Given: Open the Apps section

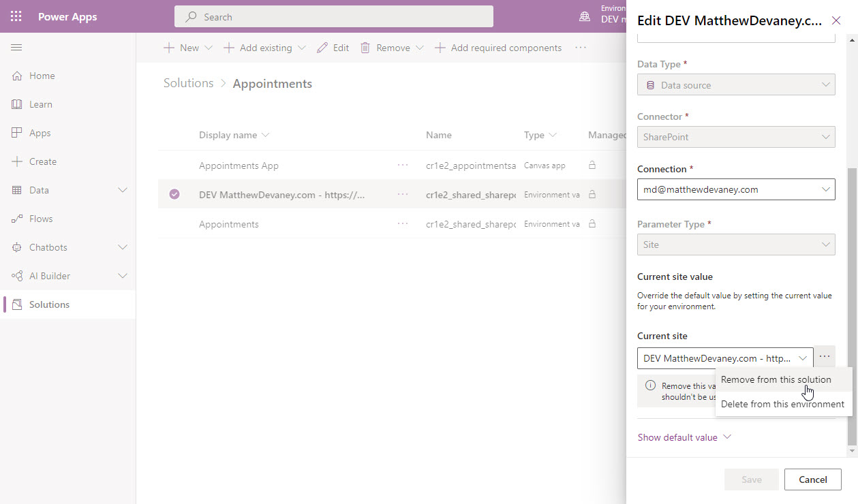Looking at the screenshot, I should point(41,132).
